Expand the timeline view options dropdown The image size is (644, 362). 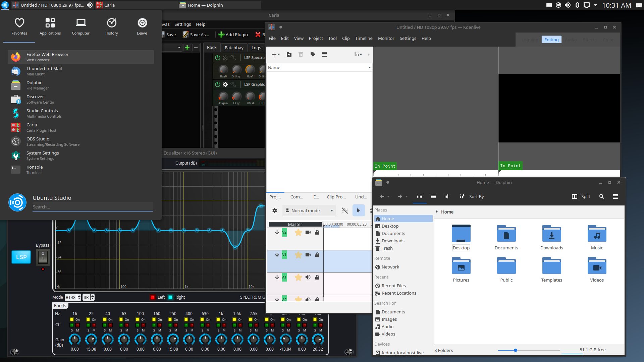coord(361,54)
